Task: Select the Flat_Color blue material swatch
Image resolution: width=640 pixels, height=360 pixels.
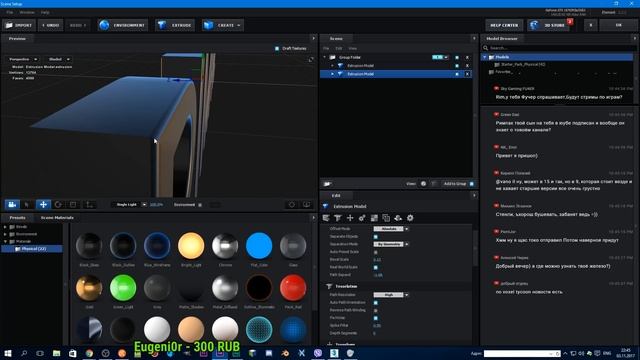Action: pos(259,246)
